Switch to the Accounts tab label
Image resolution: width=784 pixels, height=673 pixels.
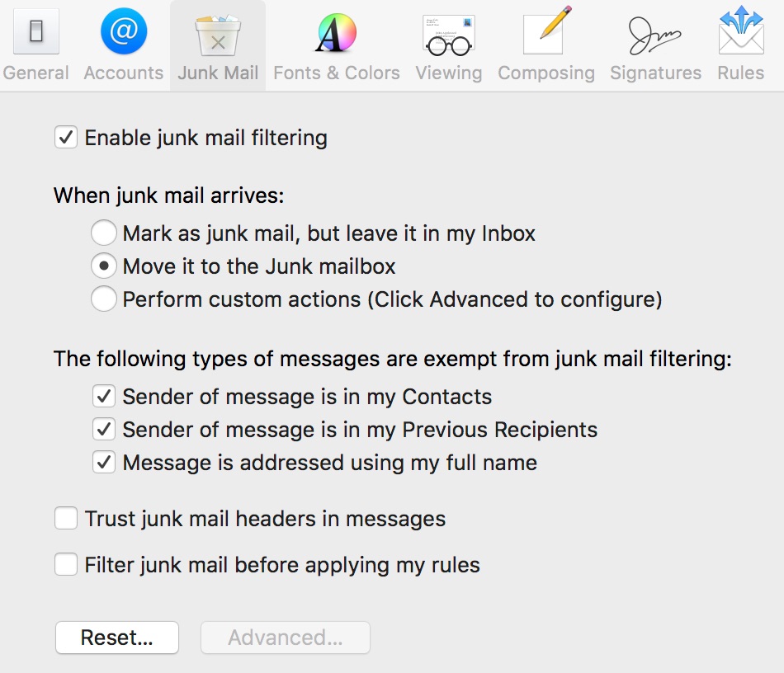pyautogui.click(x=124, y=73)
